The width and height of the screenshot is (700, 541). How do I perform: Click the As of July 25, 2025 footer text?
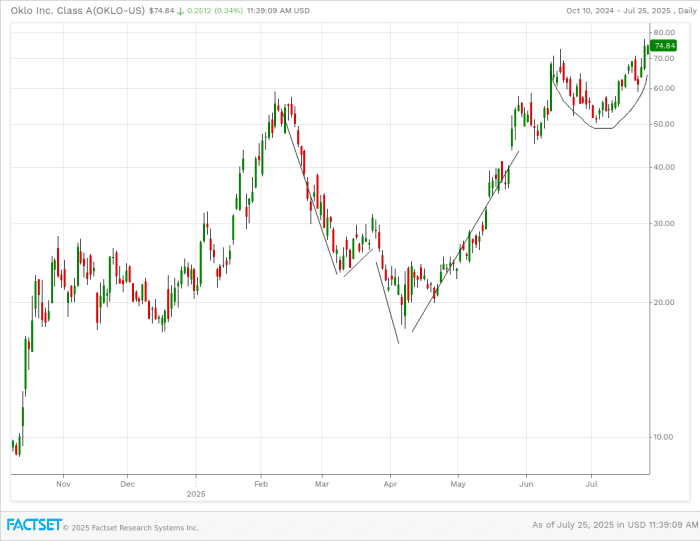[615, 525]
